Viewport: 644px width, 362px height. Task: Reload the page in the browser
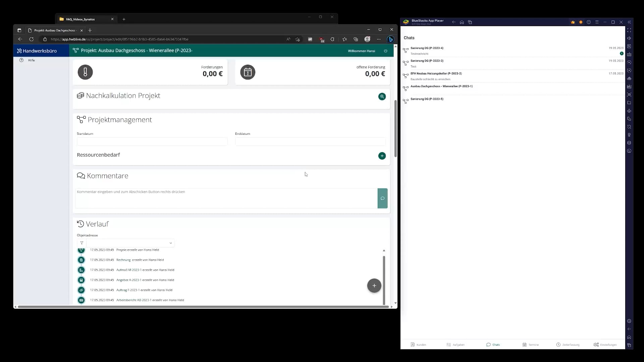pyautogui.click(x=31, y=39)
